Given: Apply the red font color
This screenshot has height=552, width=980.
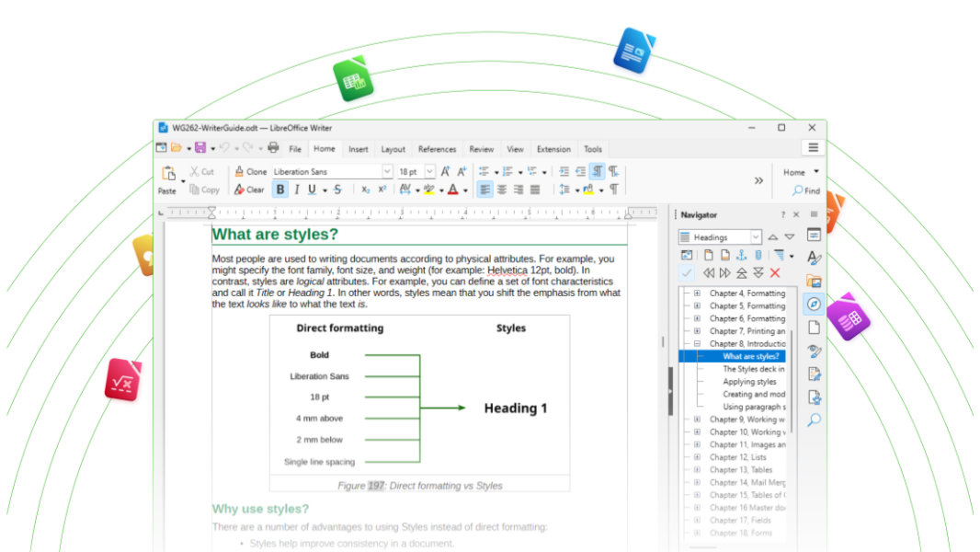Looking at the screenshot, I should point(454,190).
